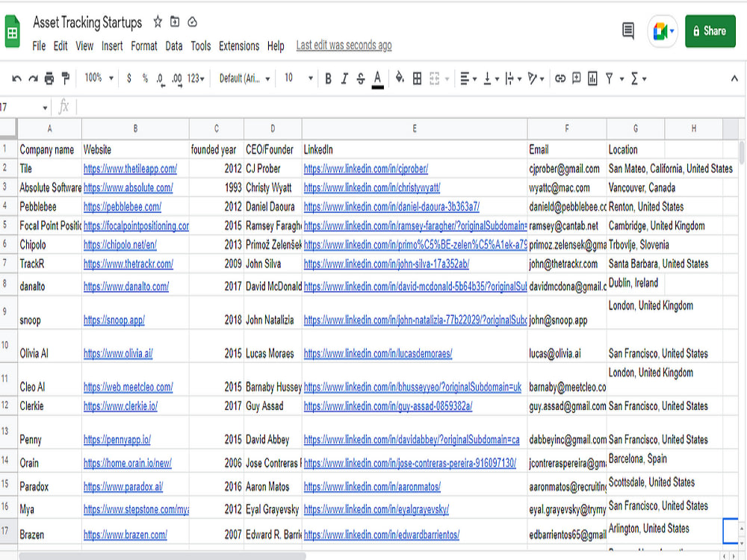Open the Help menu

point(276,46)
